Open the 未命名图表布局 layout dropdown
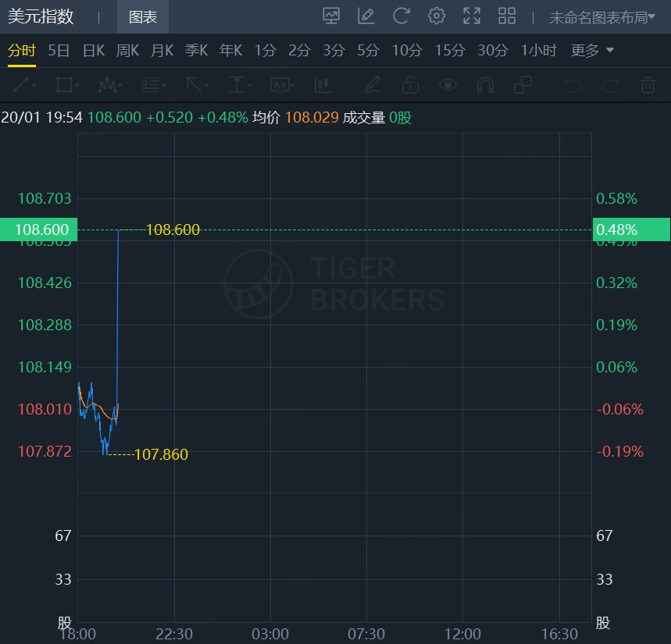Screen dimensions: 671x644 point(601,17)
